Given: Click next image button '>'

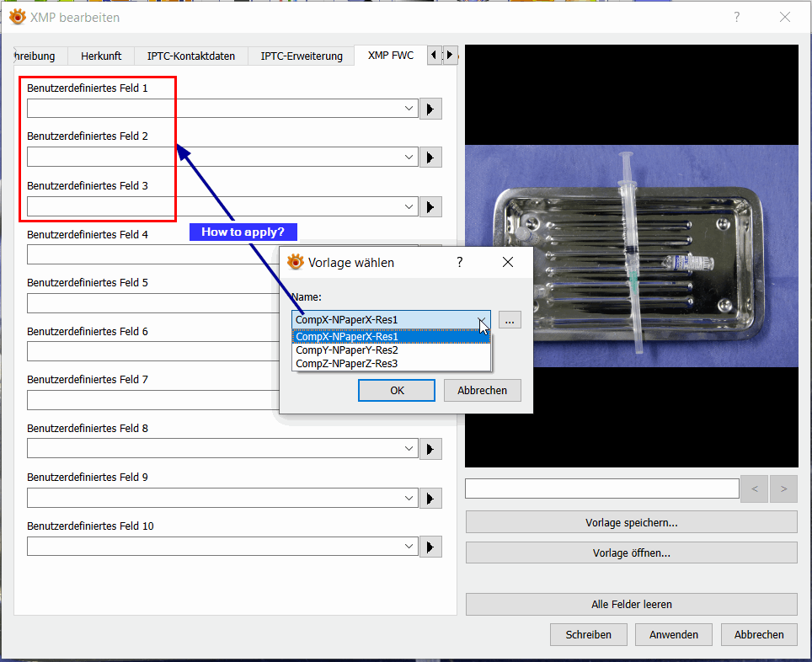Looking at the screenshot, I should [783, 489].
